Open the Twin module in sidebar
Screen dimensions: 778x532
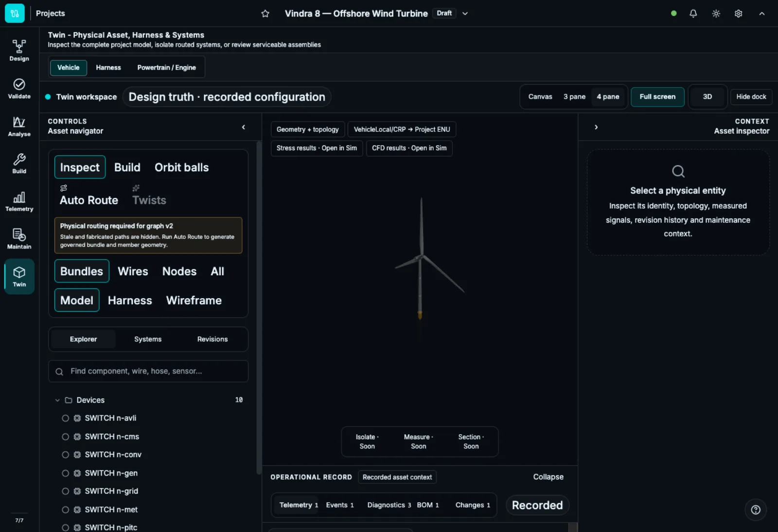click(19, 276)
